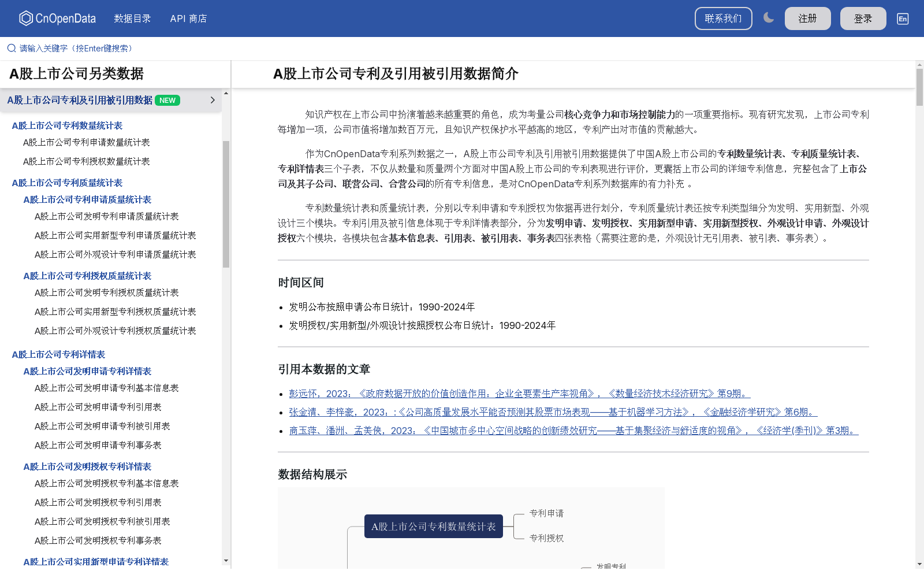Open A股上市公司发明专利授权质量统计表

click(x=106, y=292)
